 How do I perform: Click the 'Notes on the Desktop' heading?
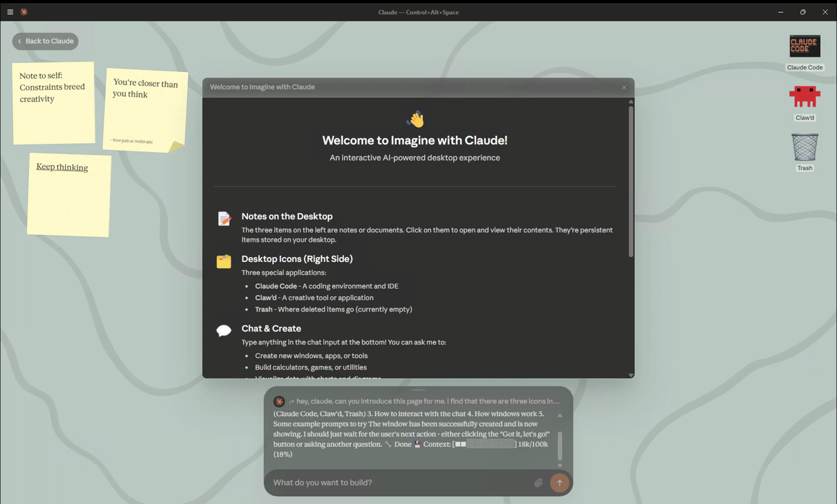(x=287, y=216)
